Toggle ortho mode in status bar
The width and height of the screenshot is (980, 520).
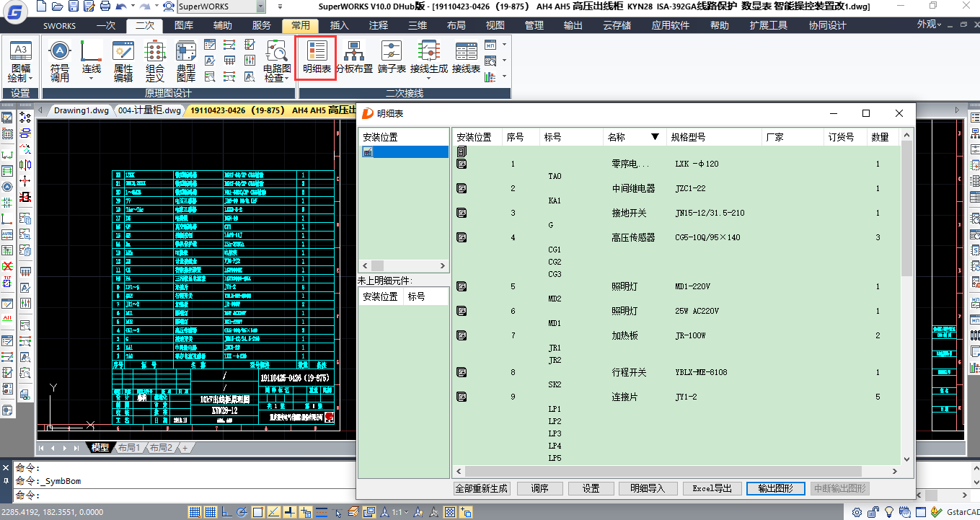226,512
